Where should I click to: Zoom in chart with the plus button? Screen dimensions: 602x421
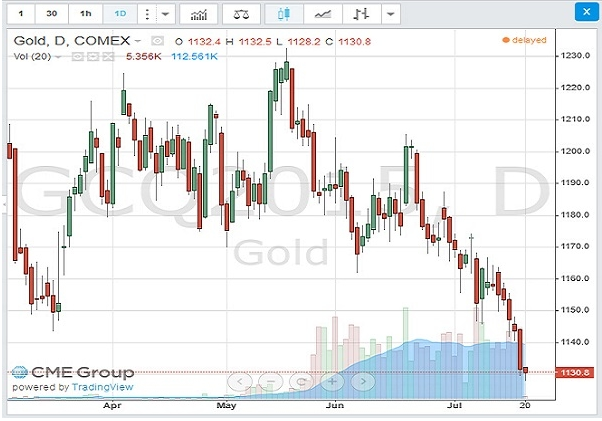[332, 381]
